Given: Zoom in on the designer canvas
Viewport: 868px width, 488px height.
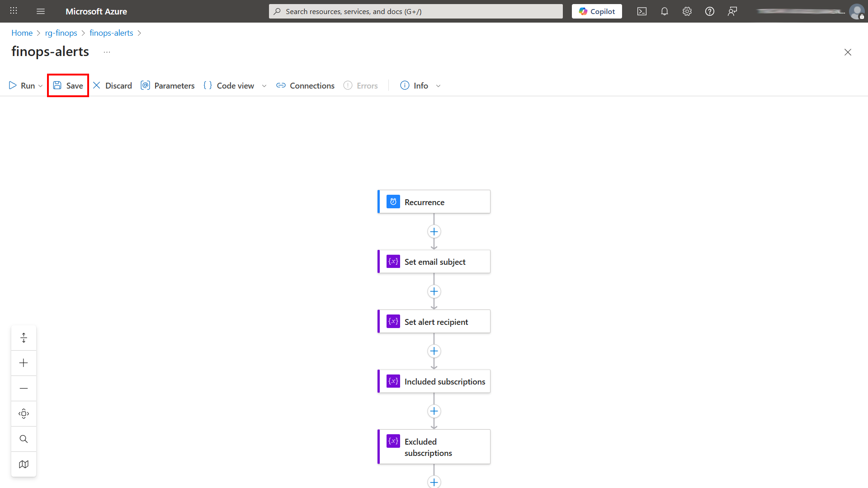Looking at the screenshot, I should [x=24, y=362].
